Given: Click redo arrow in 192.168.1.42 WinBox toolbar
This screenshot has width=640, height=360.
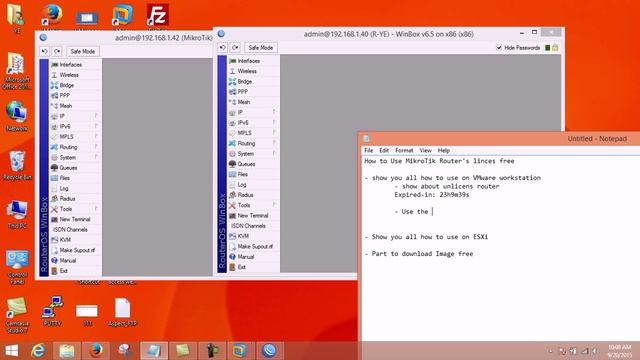Looking at the screenshot, I should [x=57, y=51].
